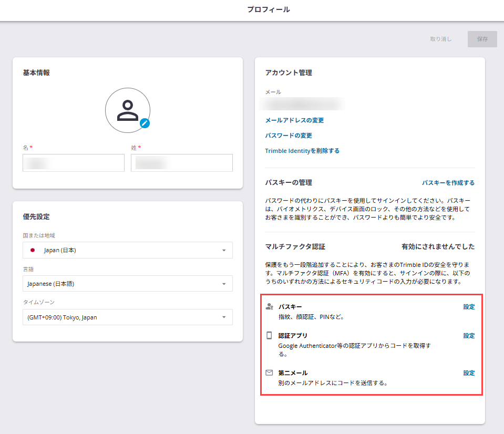Viewport: 504px width, 434px height.
Task: Click the smartphone icon beside 認証アプリ
Action: tap(270, 335)
